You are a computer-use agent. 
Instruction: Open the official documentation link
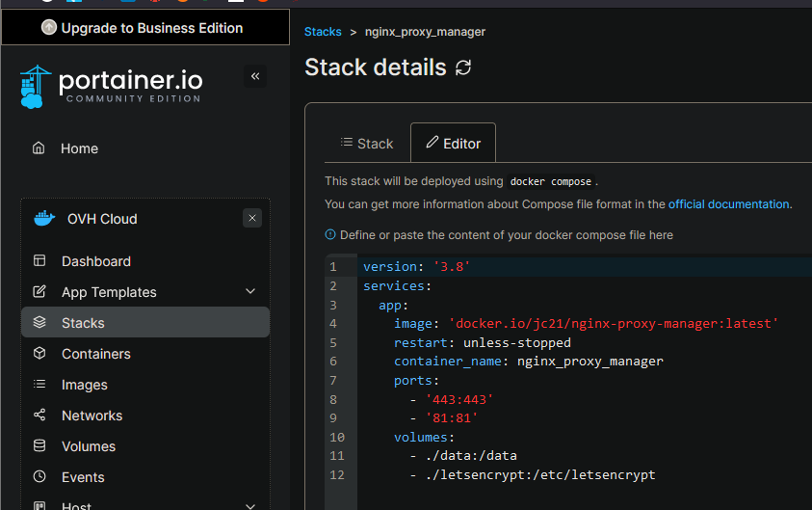(x=729, y=204)
